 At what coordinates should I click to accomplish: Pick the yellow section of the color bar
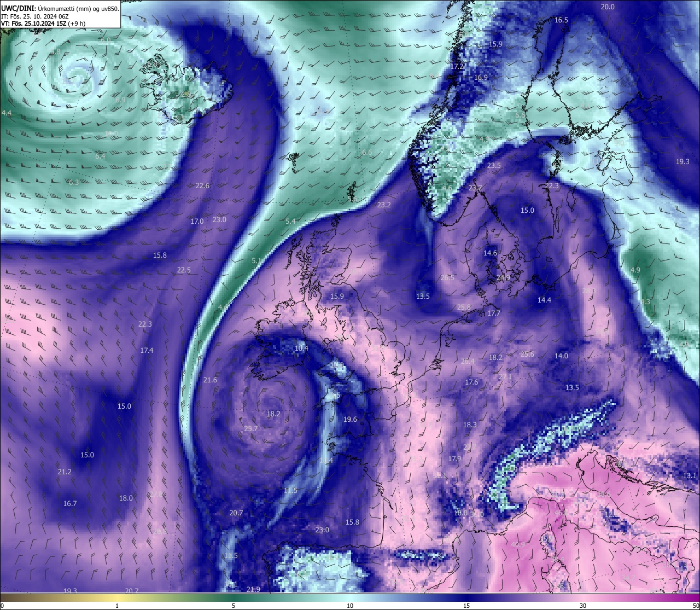(117, 597)
